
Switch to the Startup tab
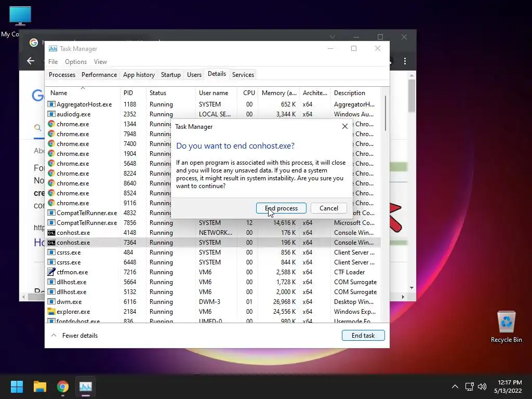tap(170, 75)
